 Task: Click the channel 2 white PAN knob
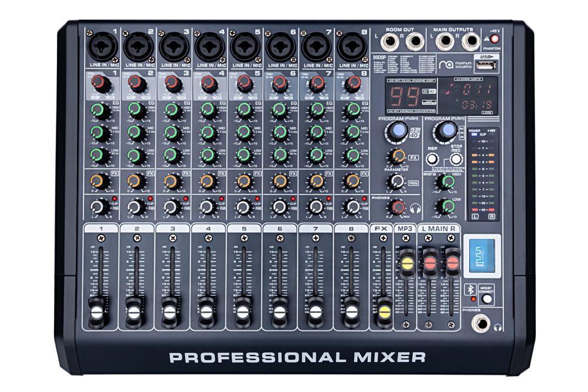(x=135, y=207)
